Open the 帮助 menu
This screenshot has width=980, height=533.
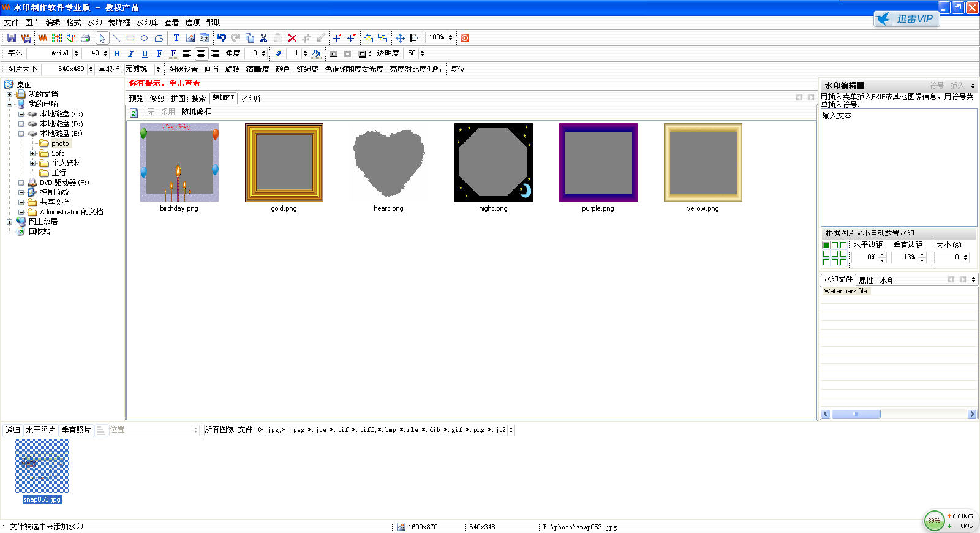click(213, 23)
